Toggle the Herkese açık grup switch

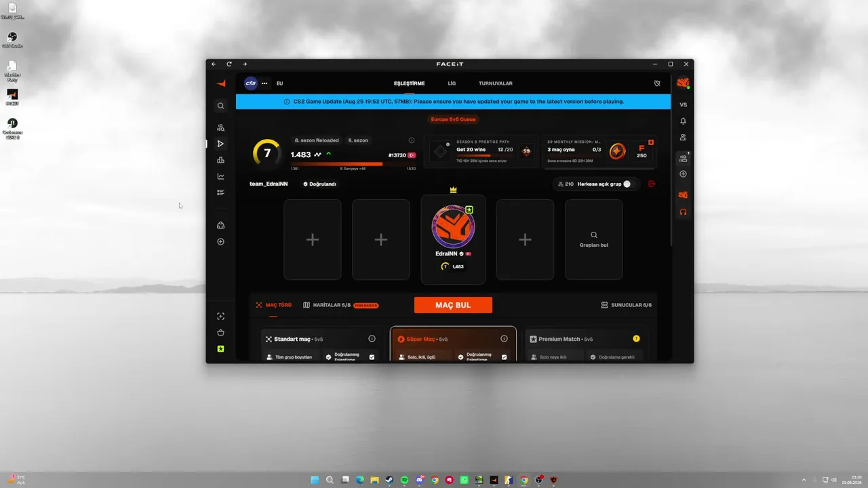click(x=627, y=184)
